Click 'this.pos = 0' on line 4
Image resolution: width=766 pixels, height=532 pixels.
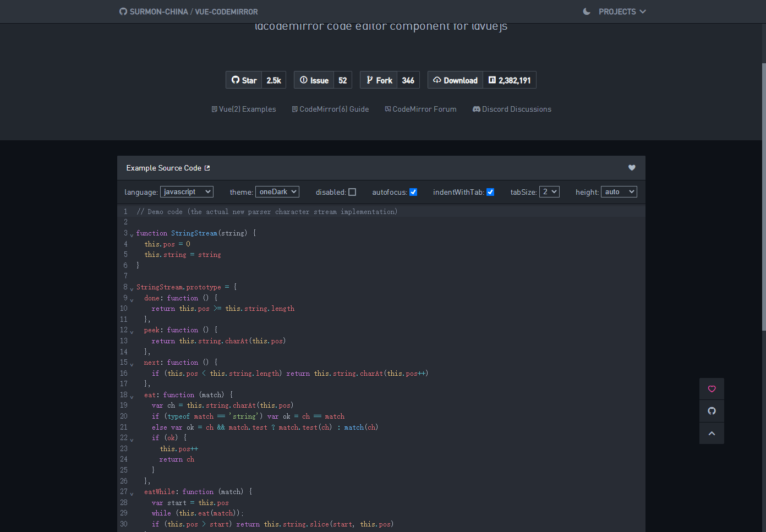[x=167, y=244]
